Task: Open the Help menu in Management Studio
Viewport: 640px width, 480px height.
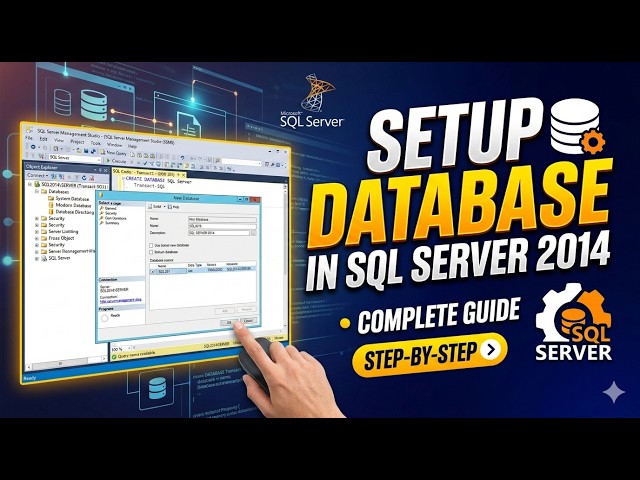Action: [x=132, y=146]
